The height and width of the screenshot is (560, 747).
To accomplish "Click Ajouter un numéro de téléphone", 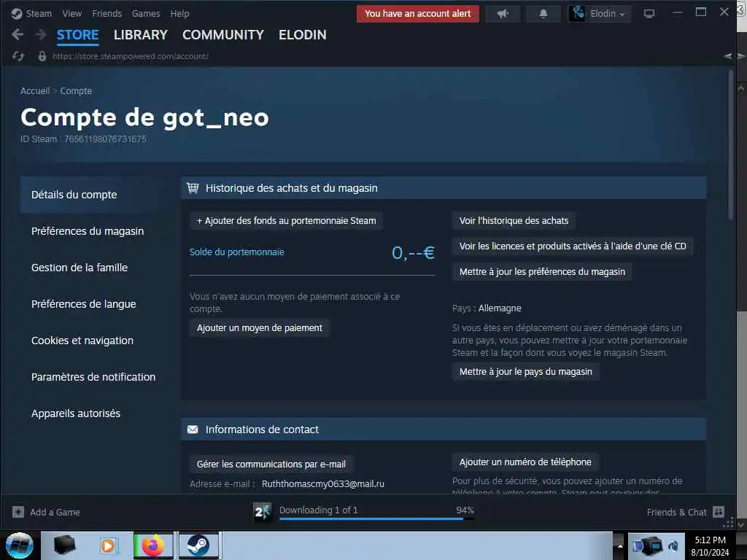I will coord(525,462).
